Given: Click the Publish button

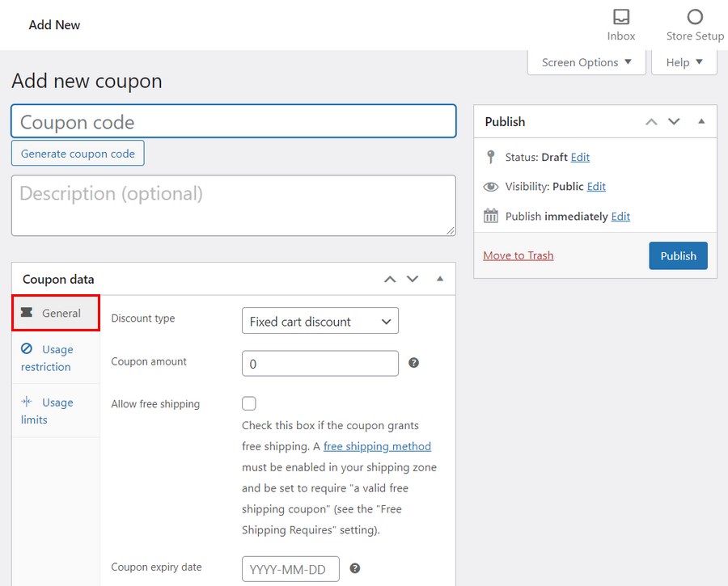Looking at the screenshot, I should point(678,255).
